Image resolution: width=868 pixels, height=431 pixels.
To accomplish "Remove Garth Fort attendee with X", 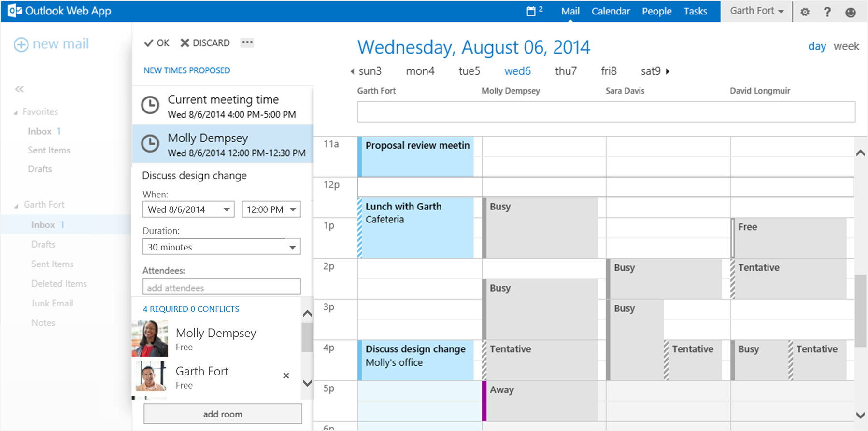I will click(286, 375).
